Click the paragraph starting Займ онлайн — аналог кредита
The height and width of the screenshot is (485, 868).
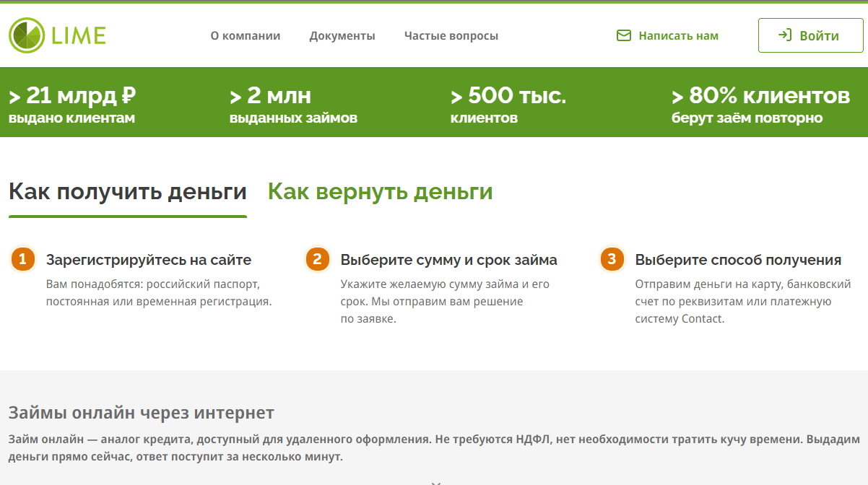pos(434,447)
